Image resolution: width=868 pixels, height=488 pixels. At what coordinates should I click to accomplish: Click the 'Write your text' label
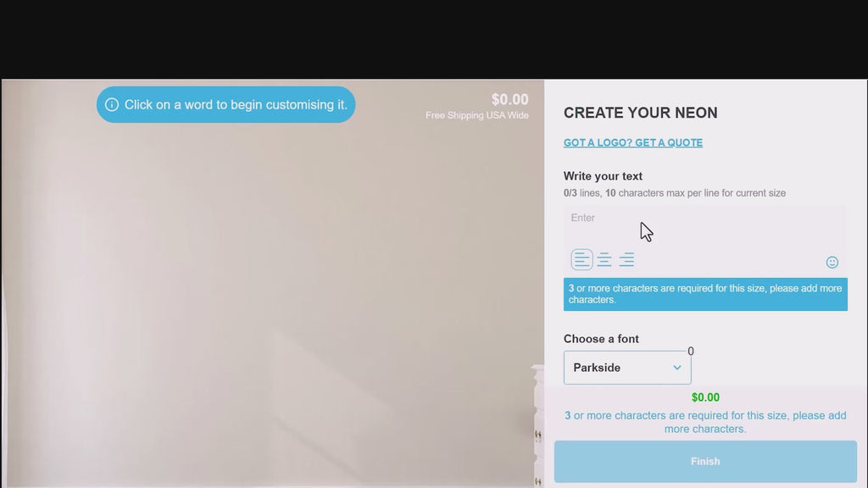click(603, 176)
